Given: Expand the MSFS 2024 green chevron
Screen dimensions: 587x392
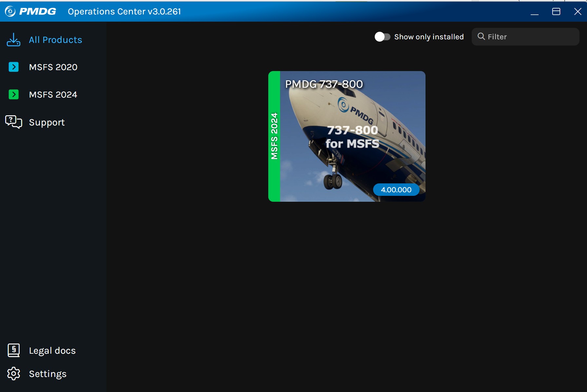Looking at the screenshot, I should click(13, 95).
